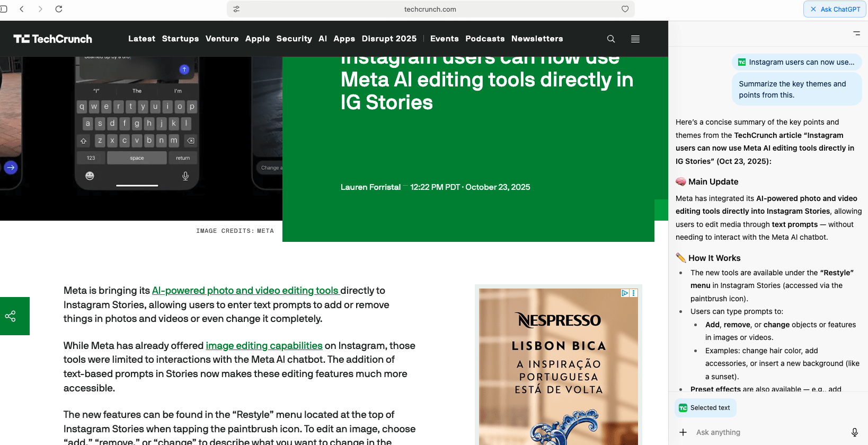The width and height of the screenshot is (868, 445).
Task: Click the 'October 23, 2025' date text
Action: coord(498,187)
